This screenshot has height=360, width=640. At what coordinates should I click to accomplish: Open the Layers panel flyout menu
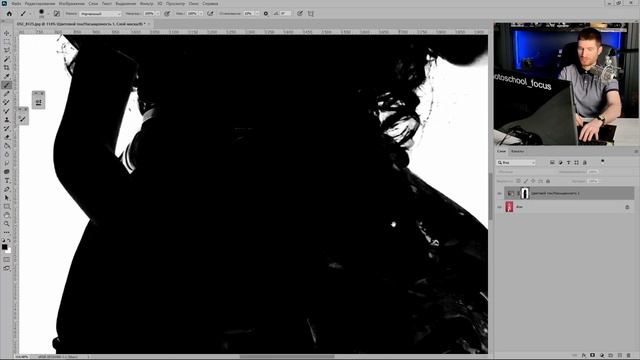[636, 151]
